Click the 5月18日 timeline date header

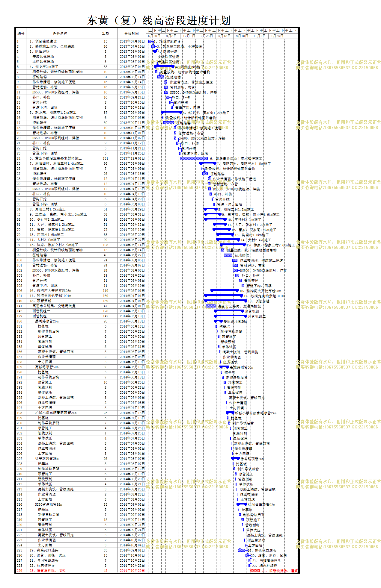tap(224, 36)
